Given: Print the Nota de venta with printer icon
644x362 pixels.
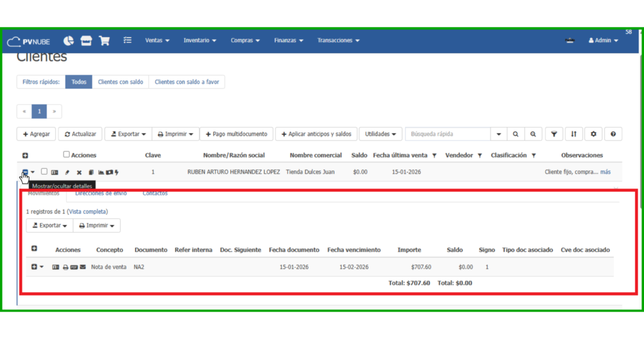Looking at the screenshot, I should [x=65, y=267].
